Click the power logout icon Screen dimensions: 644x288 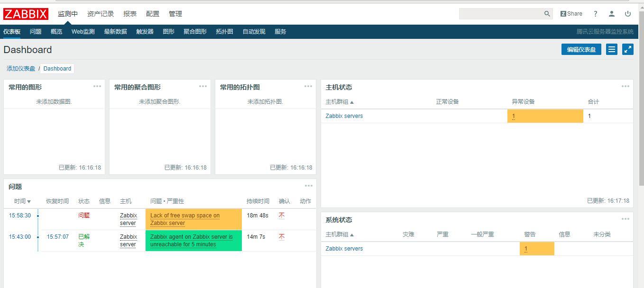[x=628, y=14]
